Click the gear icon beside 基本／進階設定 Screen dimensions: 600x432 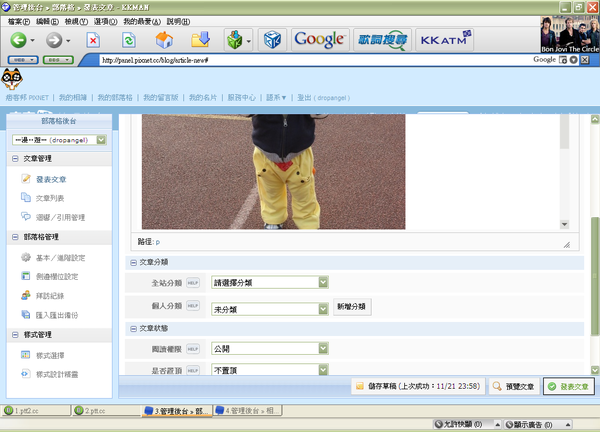(26, 257)
